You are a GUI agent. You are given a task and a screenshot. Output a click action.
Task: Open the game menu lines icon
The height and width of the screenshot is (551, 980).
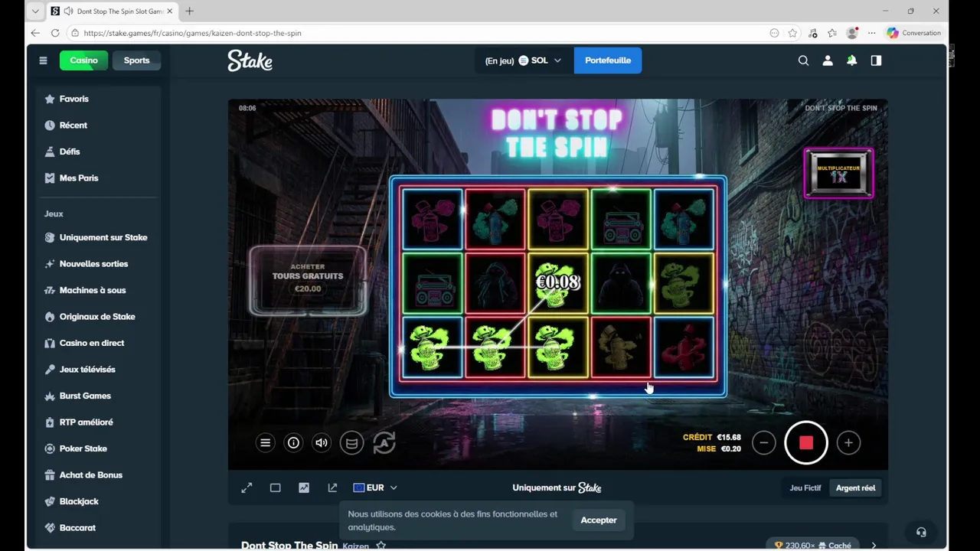(x=265, y=442)
